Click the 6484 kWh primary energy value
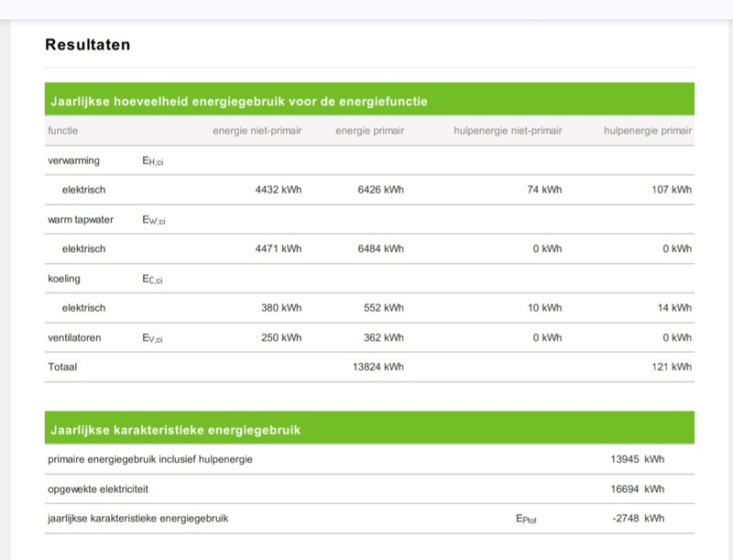 point(380,248)
